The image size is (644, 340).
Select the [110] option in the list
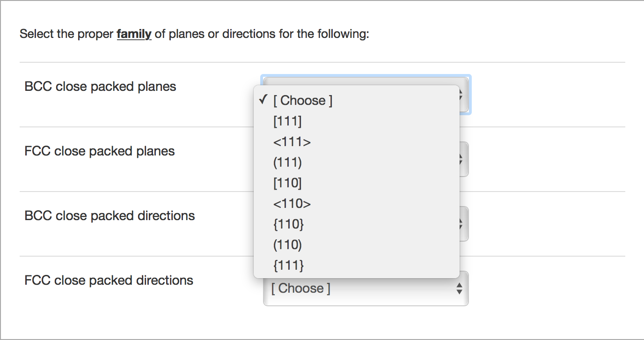[286, 183]
